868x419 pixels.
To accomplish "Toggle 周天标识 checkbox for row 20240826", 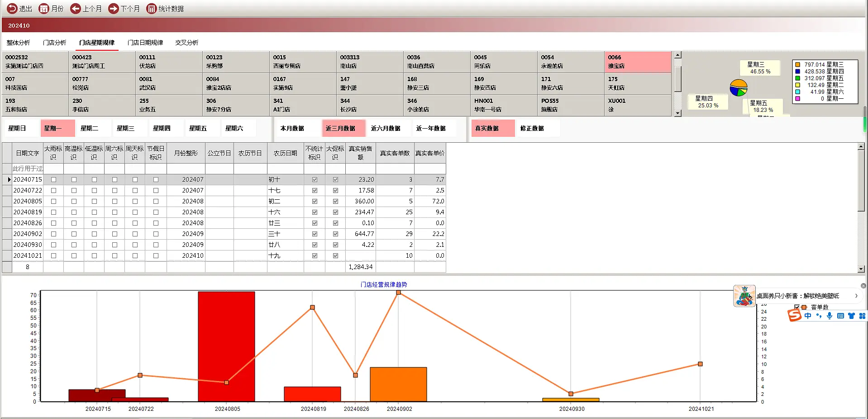I will (135, 223).
